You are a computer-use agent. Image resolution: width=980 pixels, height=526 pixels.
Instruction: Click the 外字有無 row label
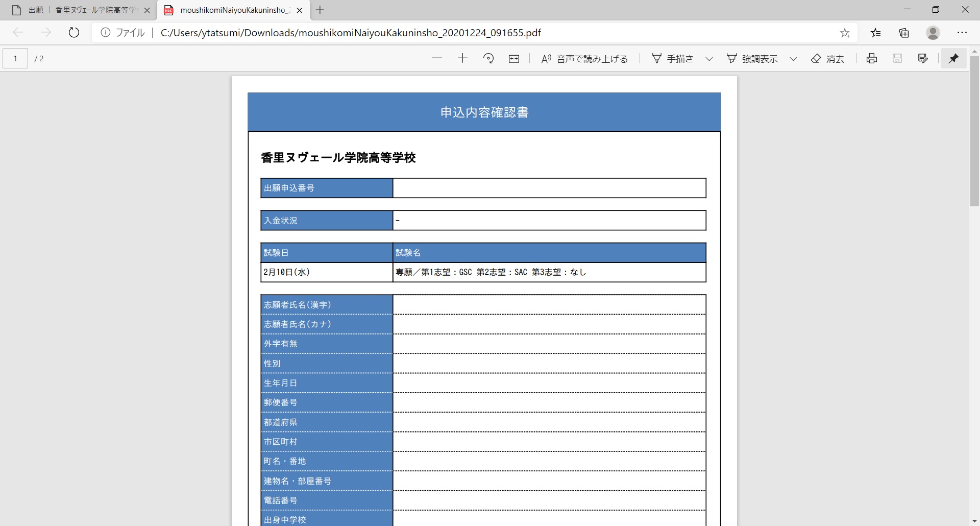[x=327, y=344]
